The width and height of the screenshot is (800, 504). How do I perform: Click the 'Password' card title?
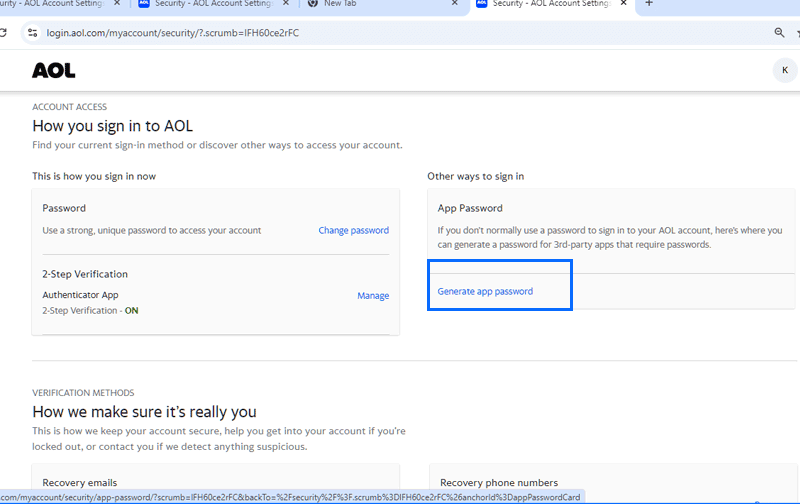click(x=64, y=208)
